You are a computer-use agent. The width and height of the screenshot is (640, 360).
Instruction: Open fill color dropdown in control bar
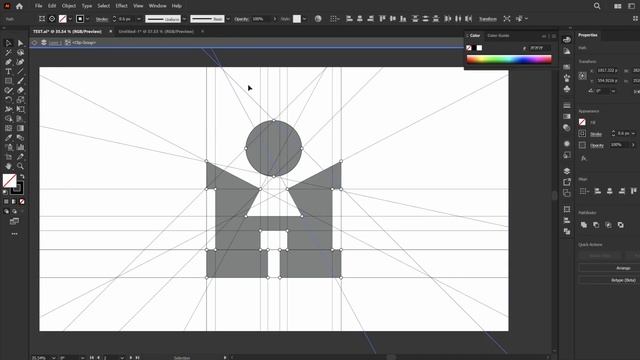pos(70,19)
